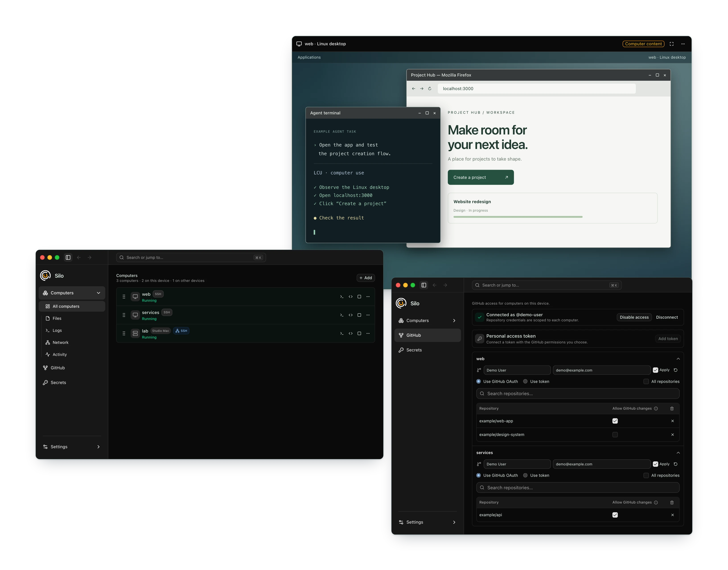728x570 pixels.
Task: Open Secrets in GitHub window sidebar
Action: coord(427,350)
